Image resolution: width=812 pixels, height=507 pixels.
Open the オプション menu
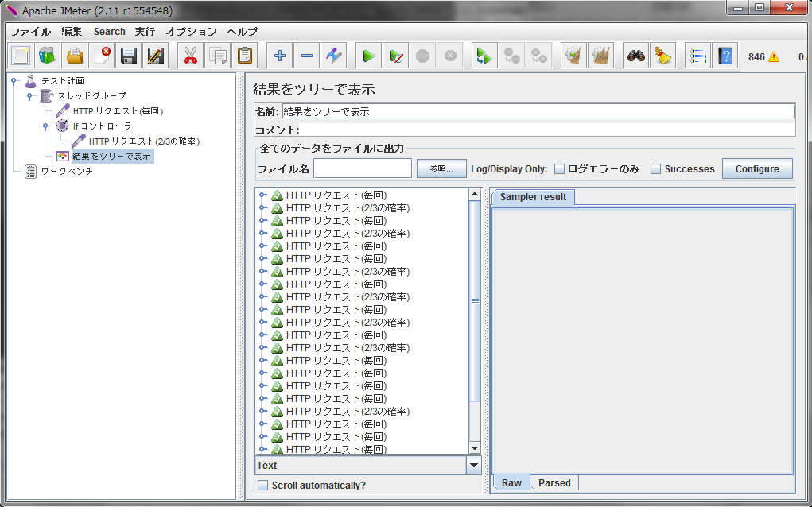pos(191,32)
